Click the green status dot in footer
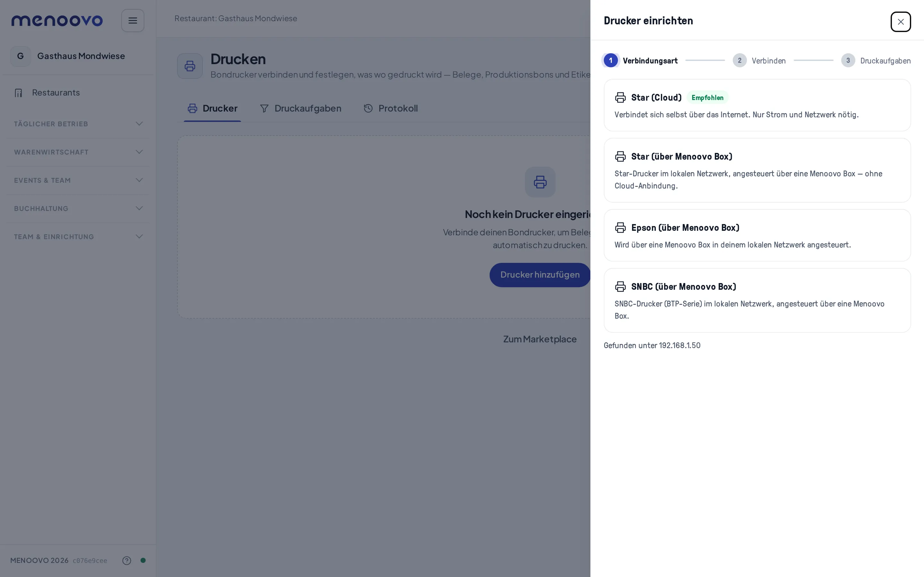The image size is (924, 577). (x=143, y=560)
